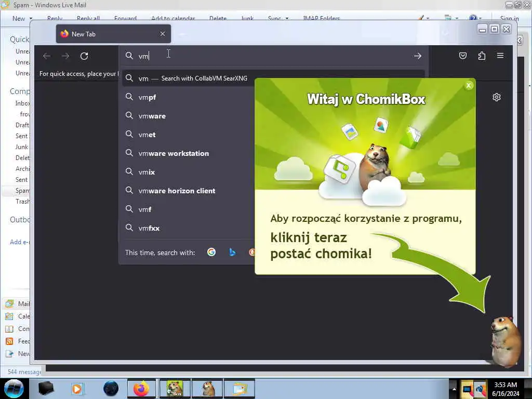This screenshot has width=532, height=399.
Task: Click Add e-mail account link
Action: point(20,242)
